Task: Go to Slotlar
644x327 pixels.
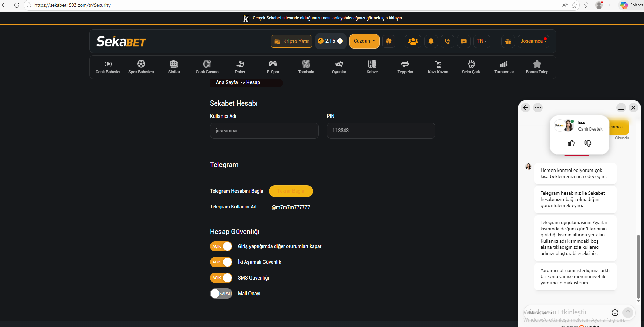Action: [174, 67]
